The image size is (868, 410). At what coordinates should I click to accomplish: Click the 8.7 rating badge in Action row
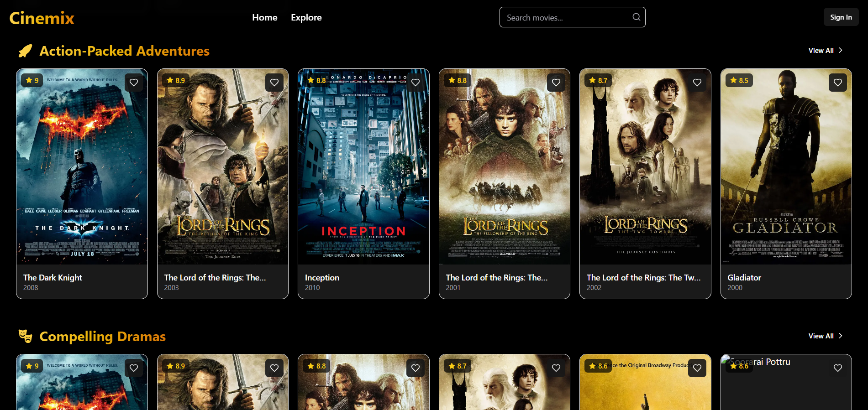point(598,80)
